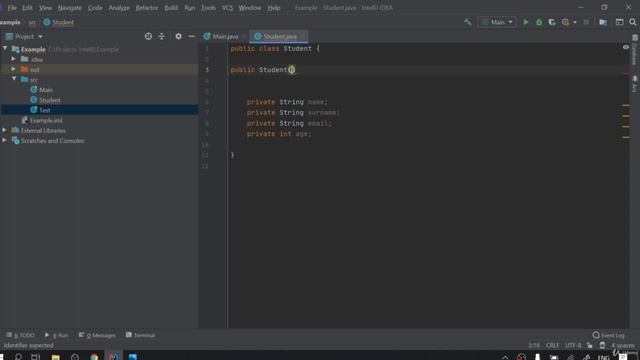The image size is (640, 360).
Task: Open the Project view dropdown arrow
Action: [x=40, y=36]
